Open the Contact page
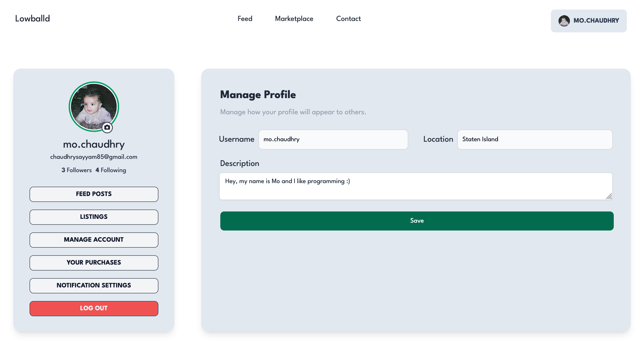644x361 pixels. pyautogui.click(x=348, y=19)
